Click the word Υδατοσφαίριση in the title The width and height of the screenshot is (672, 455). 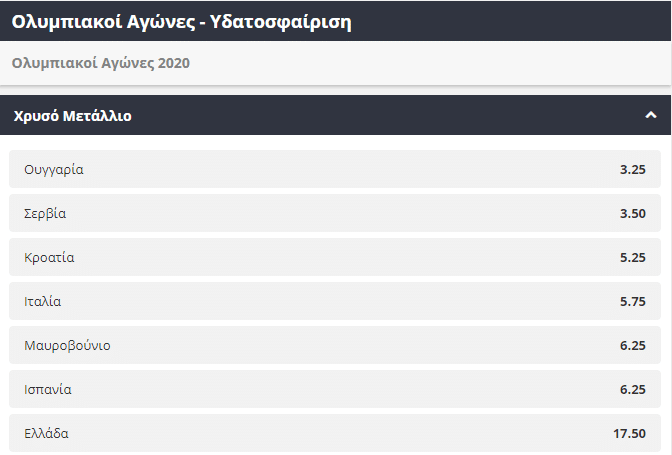(283, 20)
